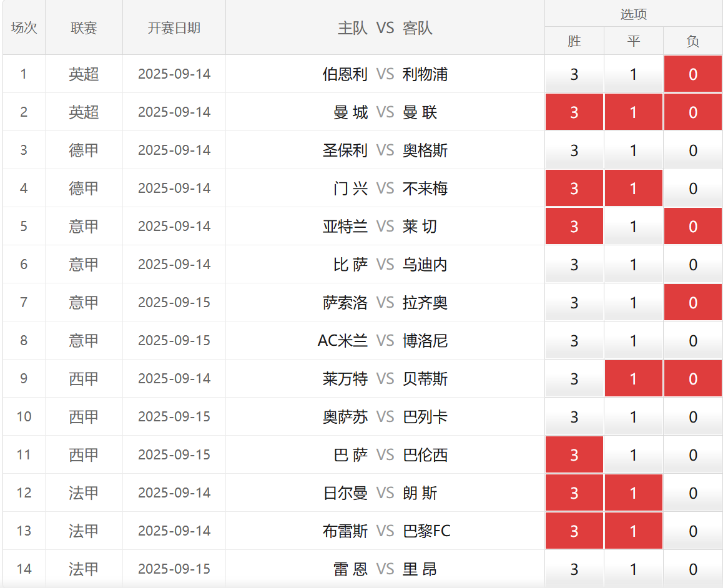Select loss (0) for AC米兰 vs 博洛尼
The height and width of the screenshot is (588, 723).
click(693, 341)
